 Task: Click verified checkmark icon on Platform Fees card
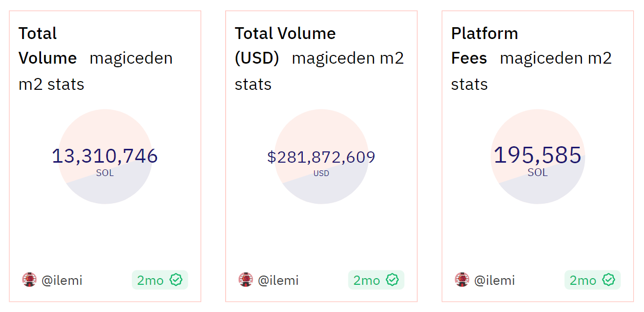tap(609, 280)
